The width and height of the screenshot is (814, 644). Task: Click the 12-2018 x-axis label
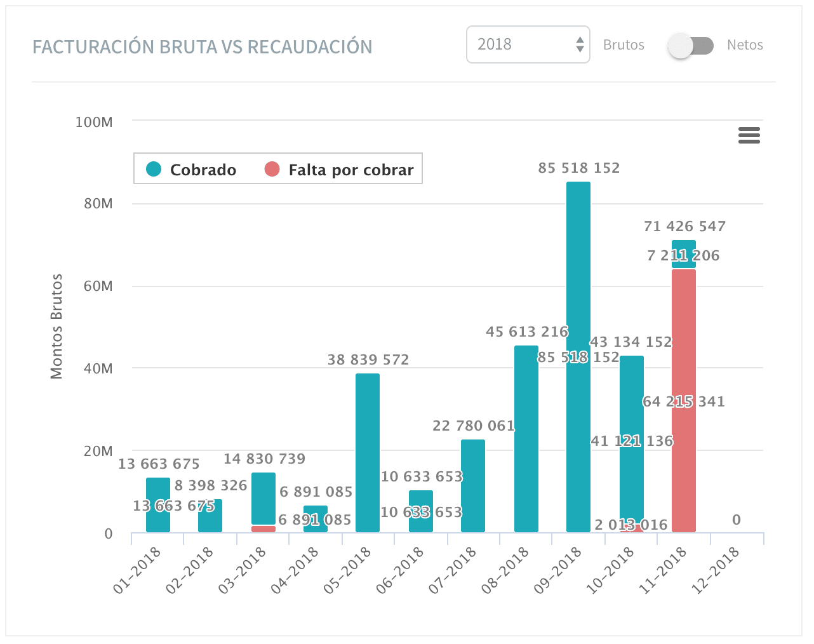pyautogui.click(x=716, y=570)
